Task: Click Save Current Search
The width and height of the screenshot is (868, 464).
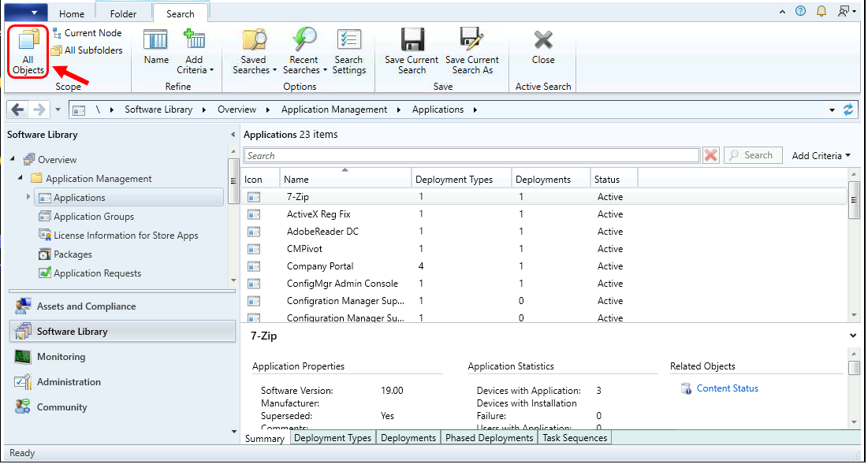Action: [x=411, y=47]
